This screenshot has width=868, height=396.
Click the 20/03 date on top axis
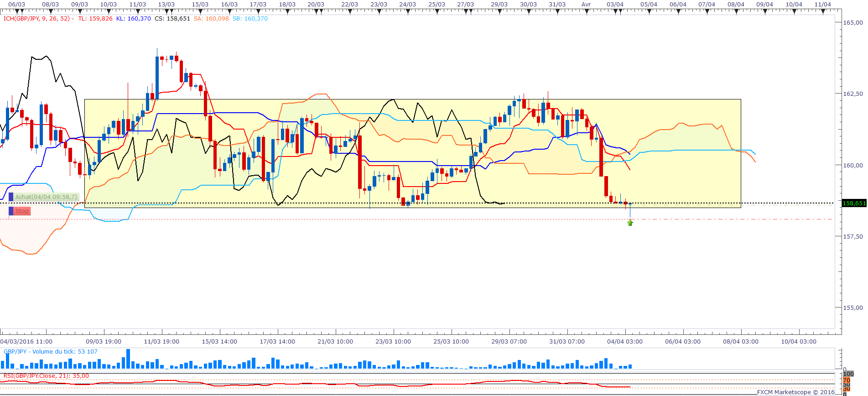pos(316,4)
